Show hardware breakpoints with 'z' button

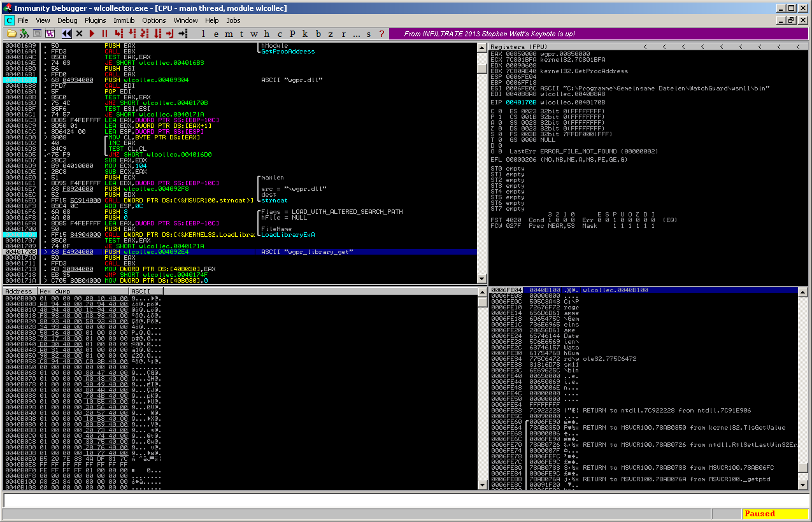[x=331, y=33]
